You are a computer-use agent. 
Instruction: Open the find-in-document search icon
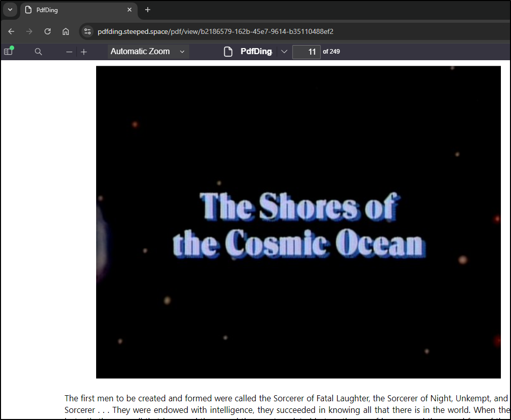38,52
